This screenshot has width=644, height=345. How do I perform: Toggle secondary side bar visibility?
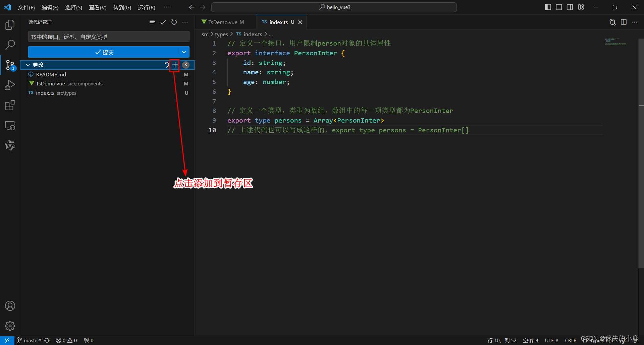click(570, 7)
